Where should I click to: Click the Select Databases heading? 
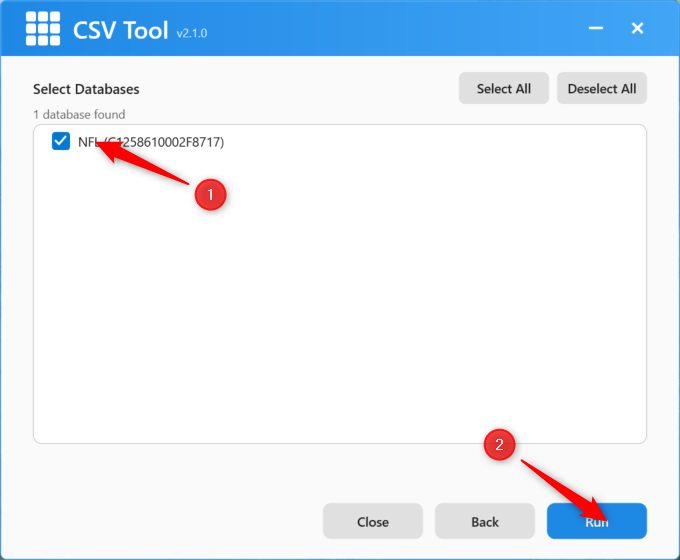click(x=86, y=89)
